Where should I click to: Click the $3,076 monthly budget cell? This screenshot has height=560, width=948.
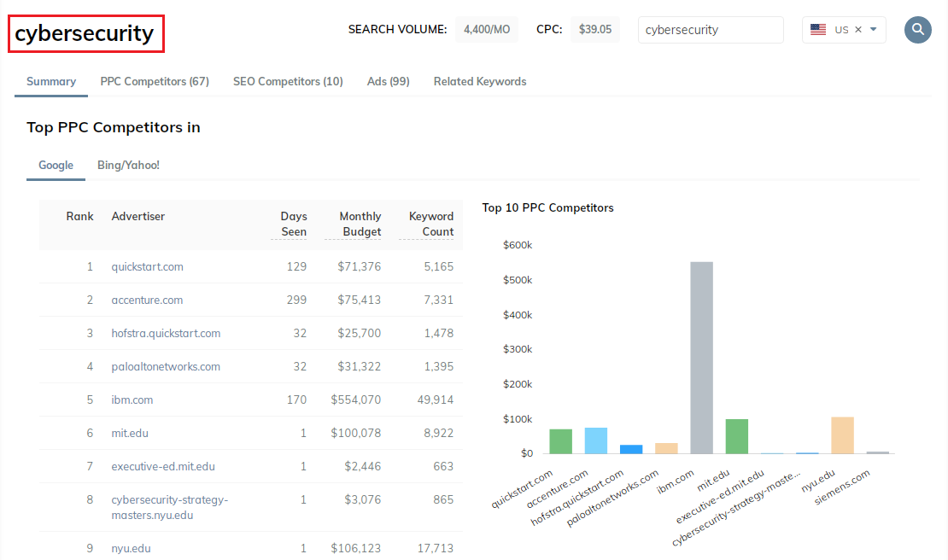click(x=363, y=499)
